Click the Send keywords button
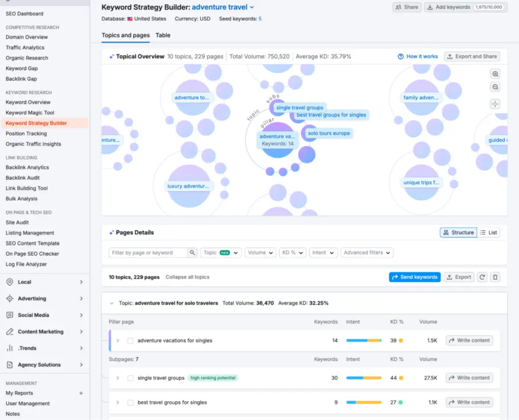The height and width of the screenshot is (420, 519). (x=415, y=277)
